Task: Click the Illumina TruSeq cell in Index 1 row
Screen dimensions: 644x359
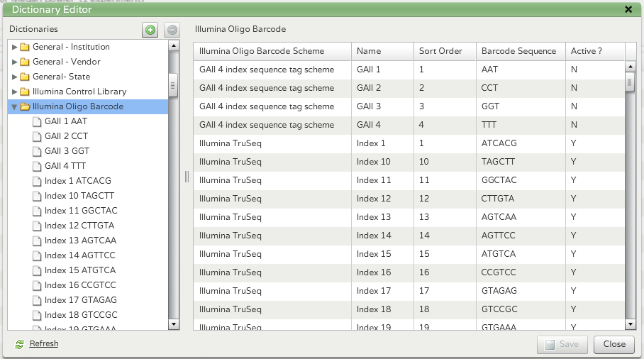Action: 272,143
